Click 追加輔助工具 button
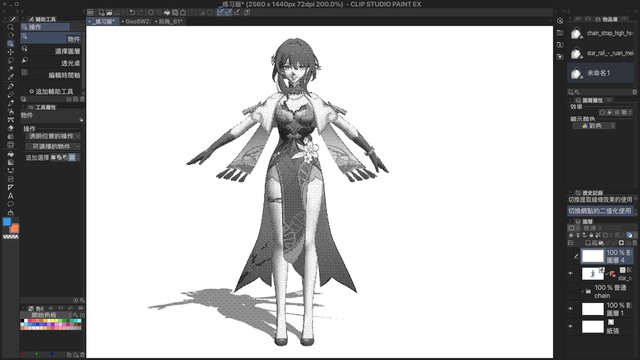Screen dimensions: 640x360 (x=51, y=91)
